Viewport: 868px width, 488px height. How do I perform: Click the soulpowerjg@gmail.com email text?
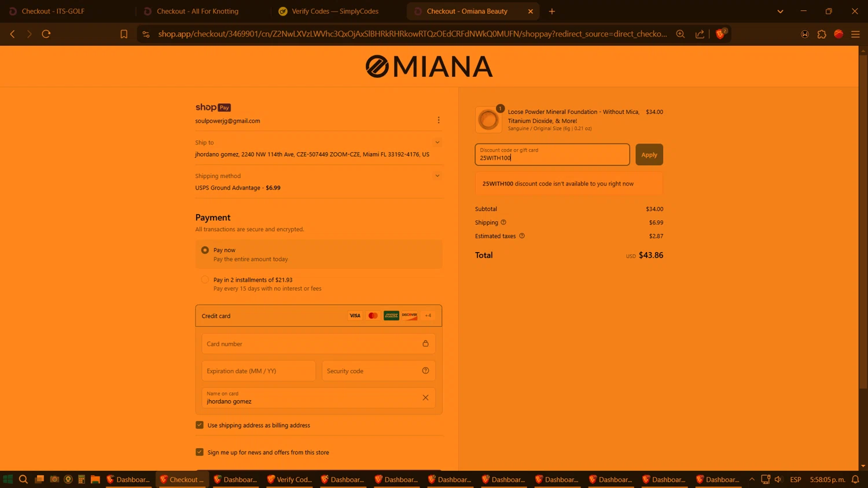pyautogui.click(x=227, y=121)
